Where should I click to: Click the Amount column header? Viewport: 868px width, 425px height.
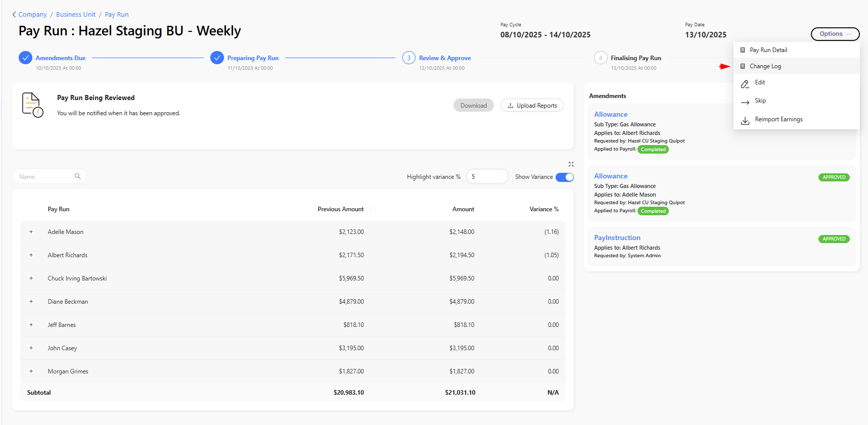point(463,209)
